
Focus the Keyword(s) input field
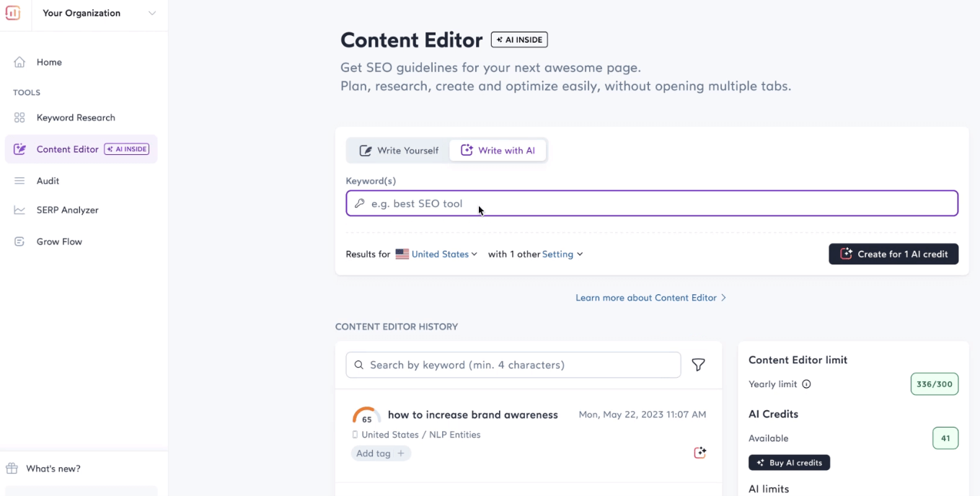click(652, 203)
